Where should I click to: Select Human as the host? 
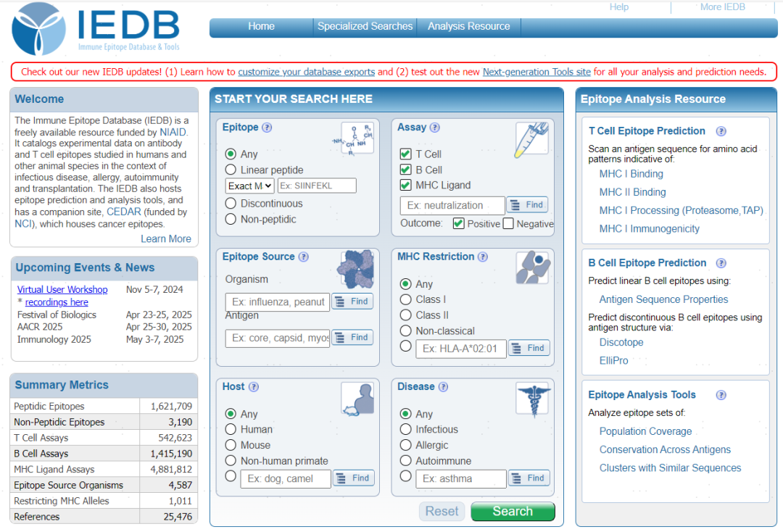(231, 429)
